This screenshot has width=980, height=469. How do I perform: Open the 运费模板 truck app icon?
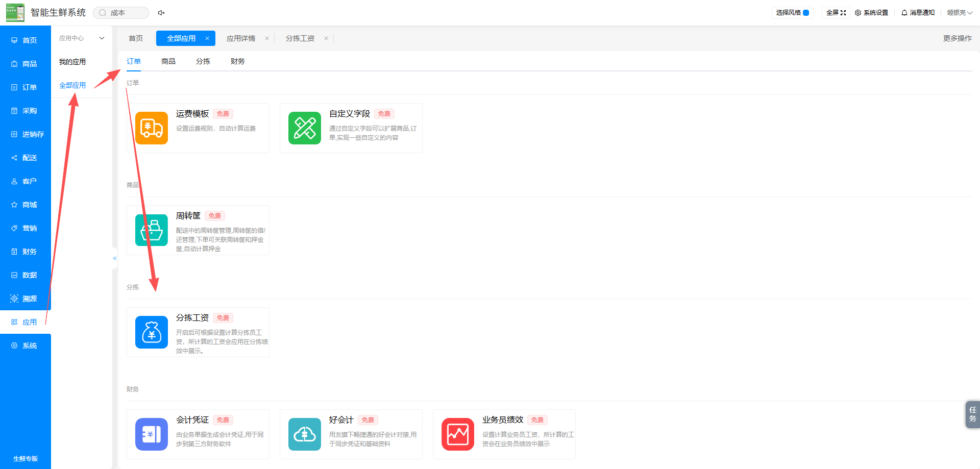[x=152, y=128]
